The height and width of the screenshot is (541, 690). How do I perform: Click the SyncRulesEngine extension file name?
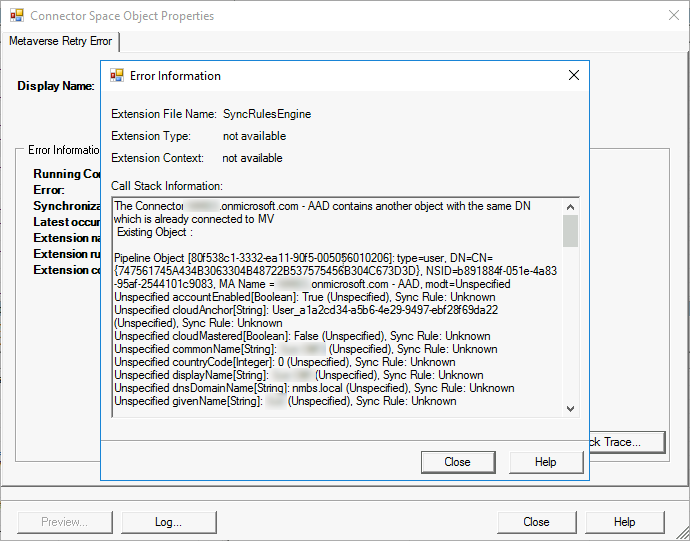[x=267, y=114]
